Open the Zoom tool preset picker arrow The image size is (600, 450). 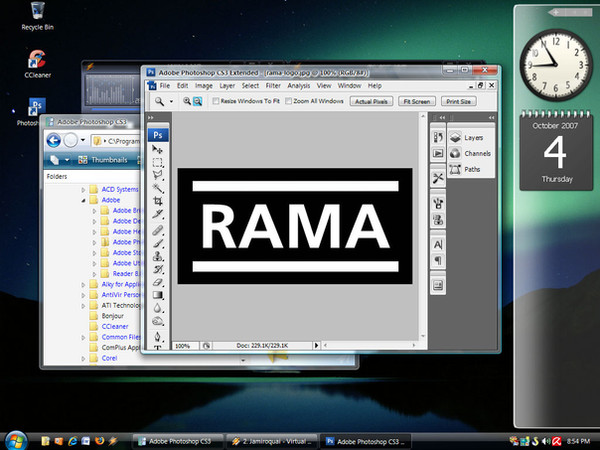point(171,101)
